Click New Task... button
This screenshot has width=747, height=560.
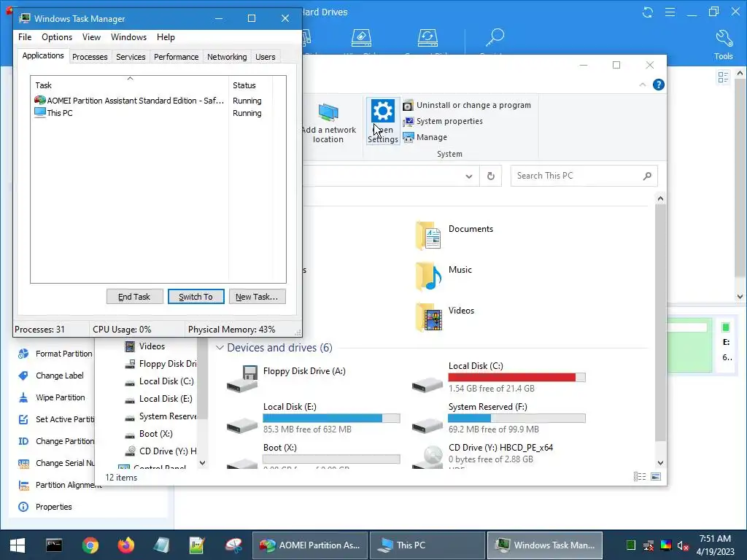[258, 297]
